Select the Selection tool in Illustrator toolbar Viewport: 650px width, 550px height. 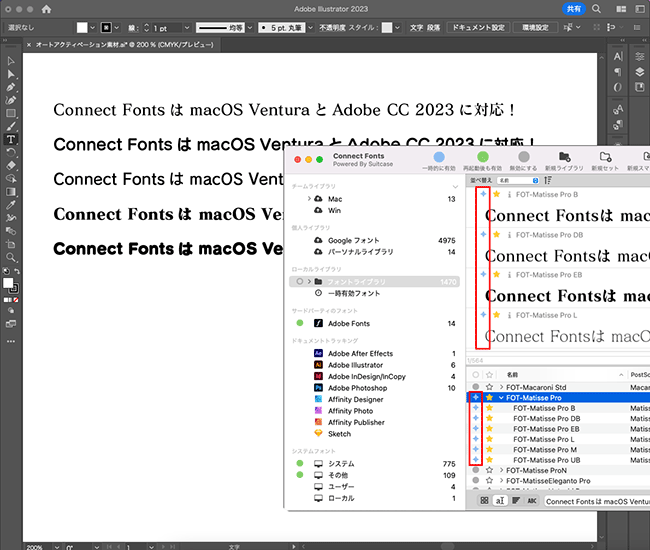coord(11,61)
